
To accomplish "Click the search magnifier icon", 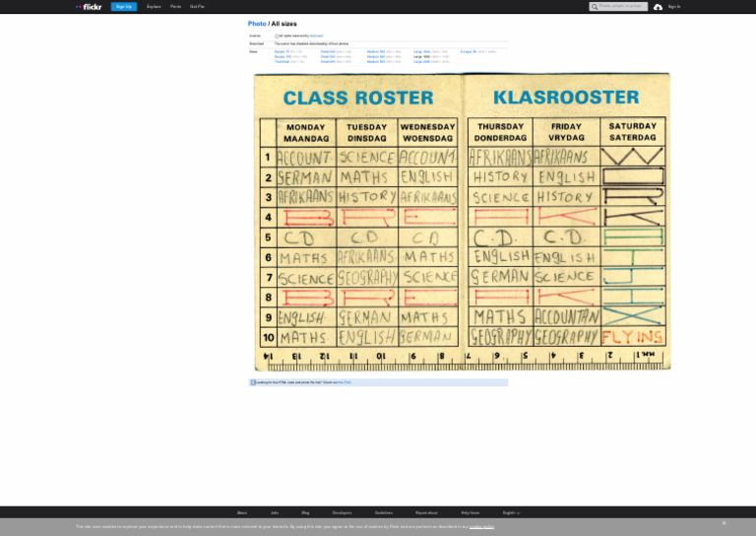I will pyautogui.click(x=595, y=7).
